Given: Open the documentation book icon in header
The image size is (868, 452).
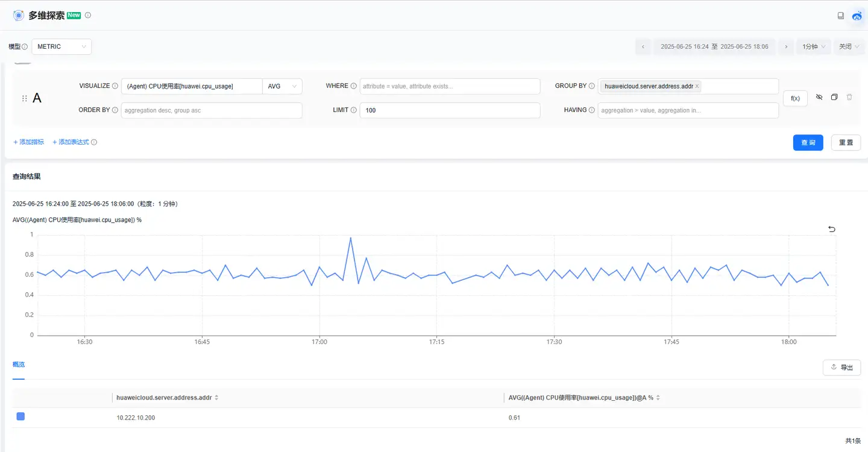Looking at the screenshot, I should [841, 16].
